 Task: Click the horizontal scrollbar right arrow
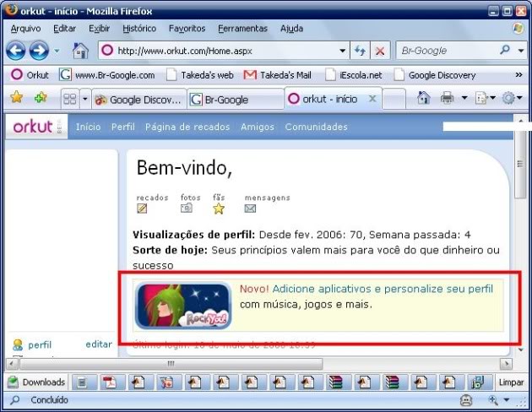coord(506,364)
